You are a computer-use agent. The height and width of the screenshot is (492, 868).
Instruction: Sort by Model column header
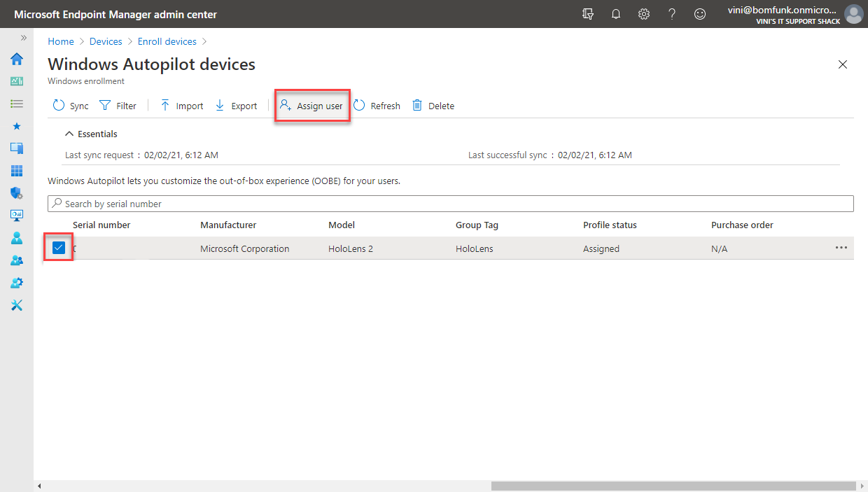[x=342, y=225]
